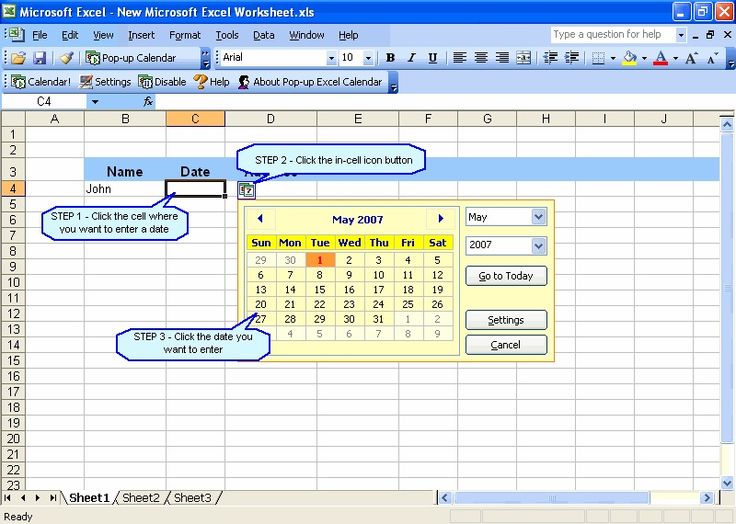Open the font name dropdown
The image size is (736, 524).
(331, 58)
